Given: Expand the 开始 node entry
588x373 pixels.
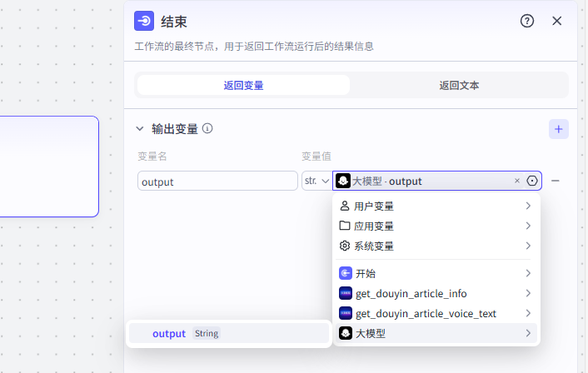Looking at the screenshot, I should click(x=436, y=273).
